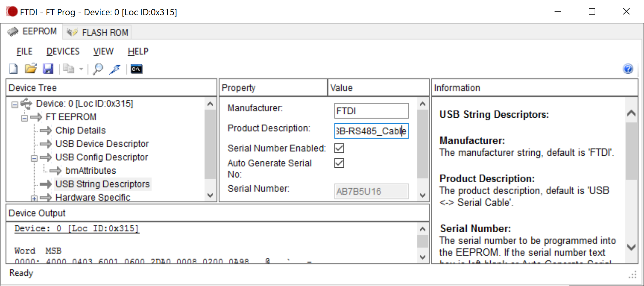Maximize the FT Prog window
Image resolution: width=644 pixels, height=286 pixels.
[x=592, y=11]
